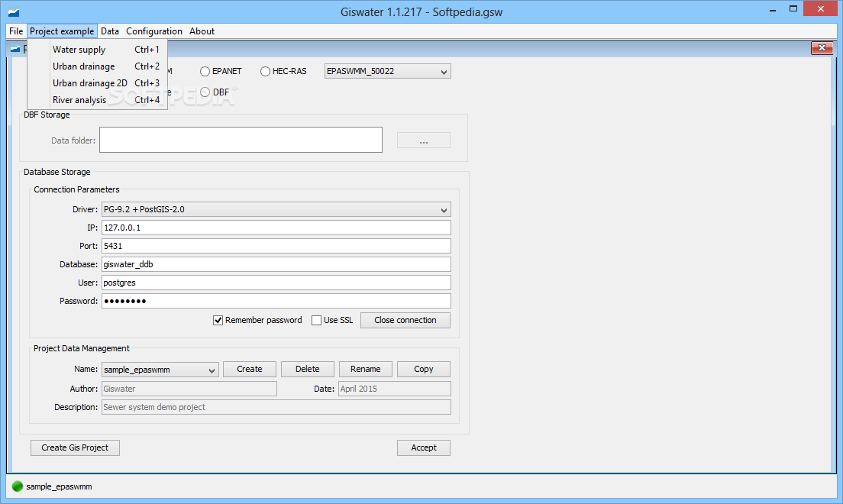
Task: Close the inner panel with red X
Action: 822,48
